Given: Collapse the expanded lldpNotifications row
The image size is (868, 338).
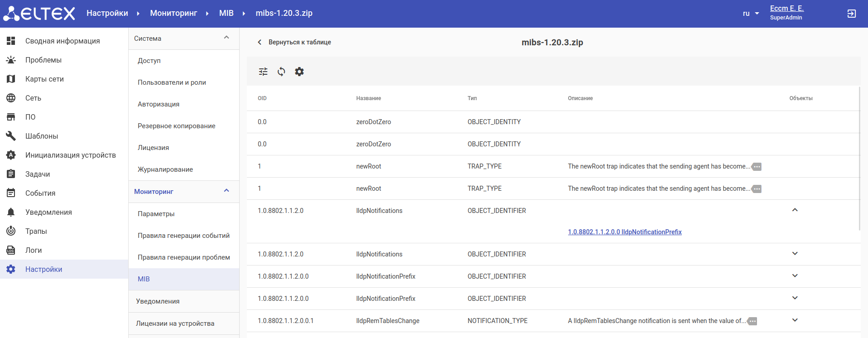Looking at the screenshot, I should pos(795,210).
